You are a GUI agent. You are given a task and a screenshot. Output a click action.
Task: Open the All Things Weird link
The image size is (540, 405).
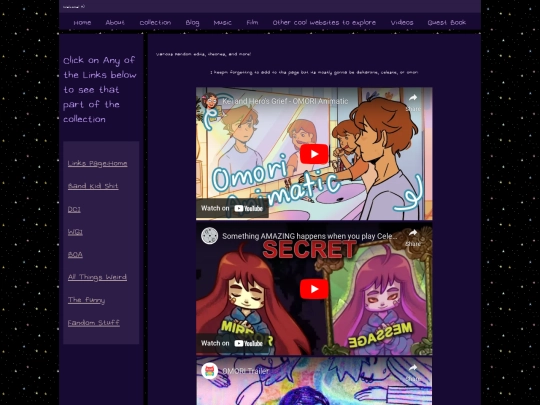(97, 277)
